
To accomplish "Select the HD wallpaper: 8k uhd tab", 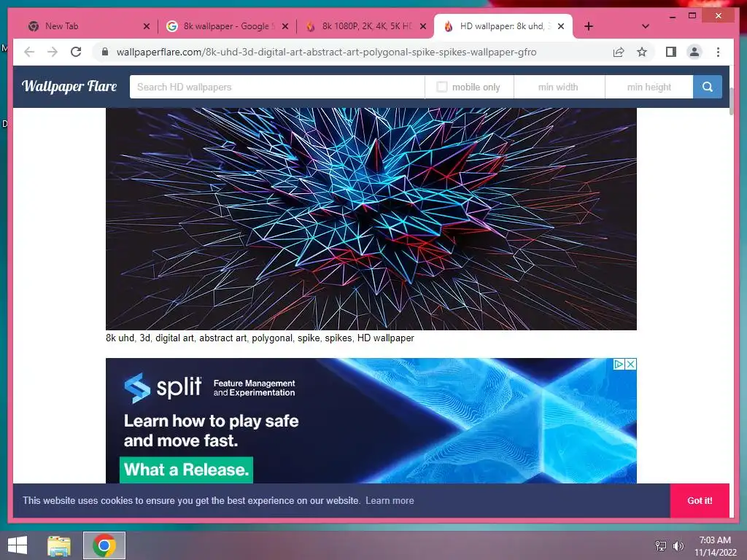I will coord(505,26).
